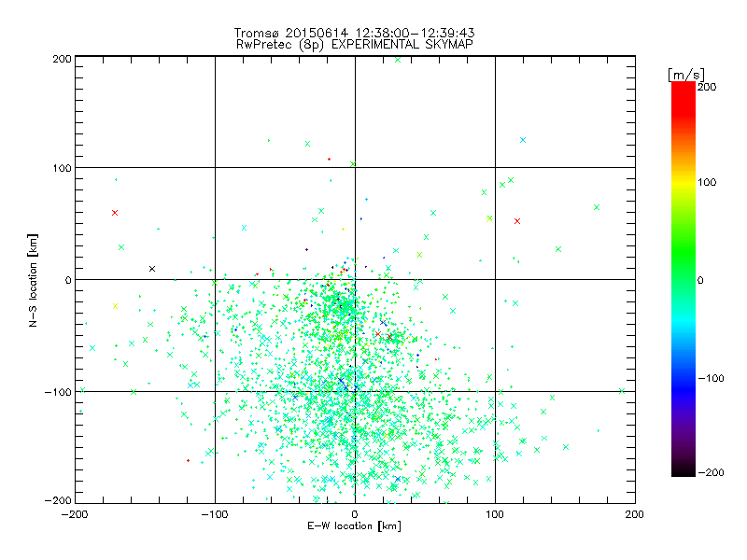Screen dimensions: 747x560
Task: Click the "100" label on the colorbar
Action: (x=707, y=182)
